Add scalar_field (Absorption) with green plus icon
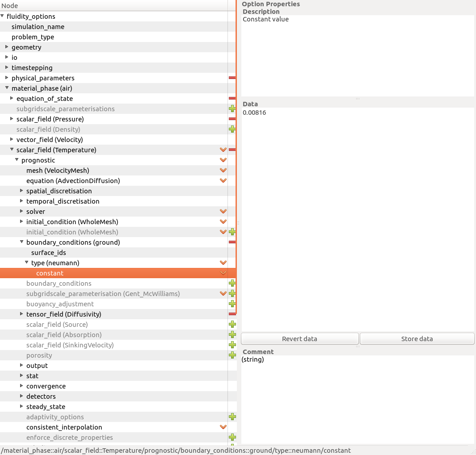The height and width of the screenshot is (455, 476). (232, 334)
